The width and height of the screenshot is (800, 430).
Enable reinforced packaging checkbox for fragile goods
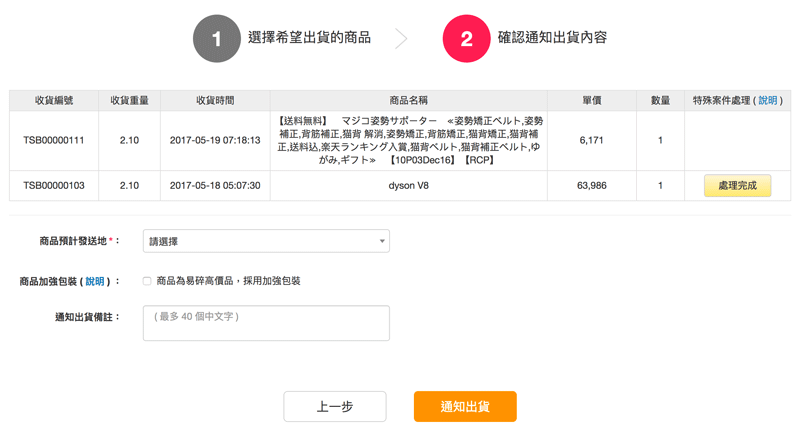tap(147, 281)
